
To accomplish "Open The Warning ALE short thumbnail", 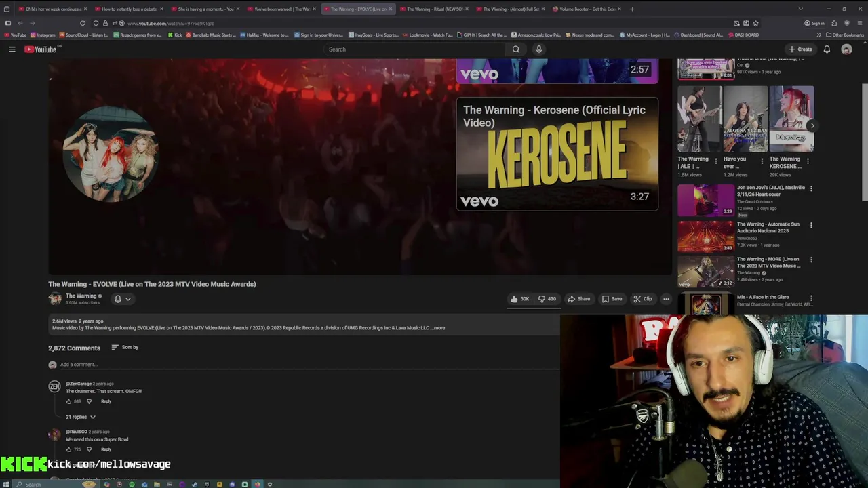I will [x=699, y=119].
